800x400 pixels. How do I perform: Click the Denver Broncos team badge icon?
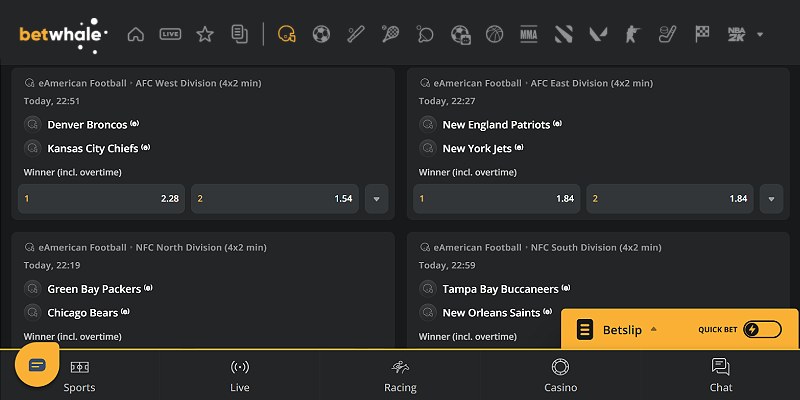33,124
